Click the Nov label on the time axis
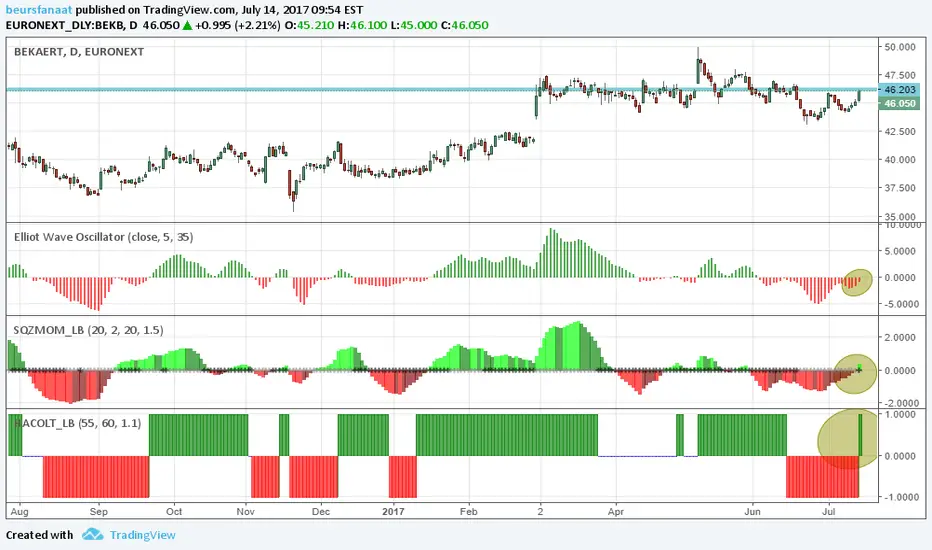Image resolution: width=932 pixels, height=550 pixels. (245, 511)
